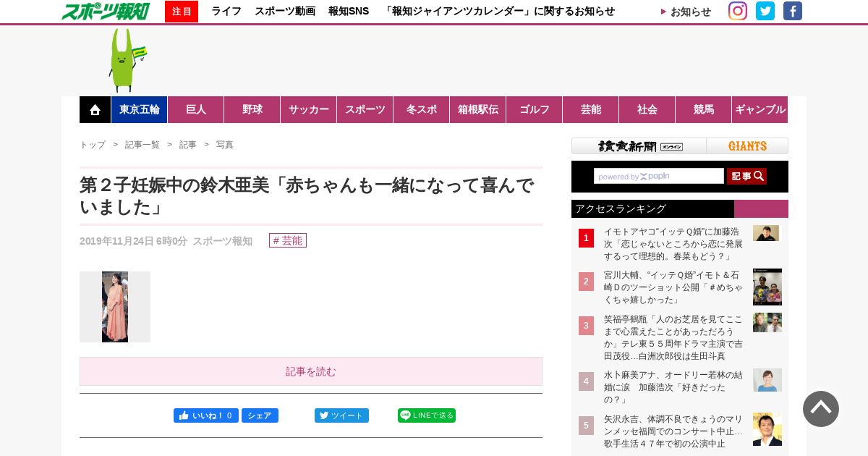Tweet this article

tap(341, 415)
